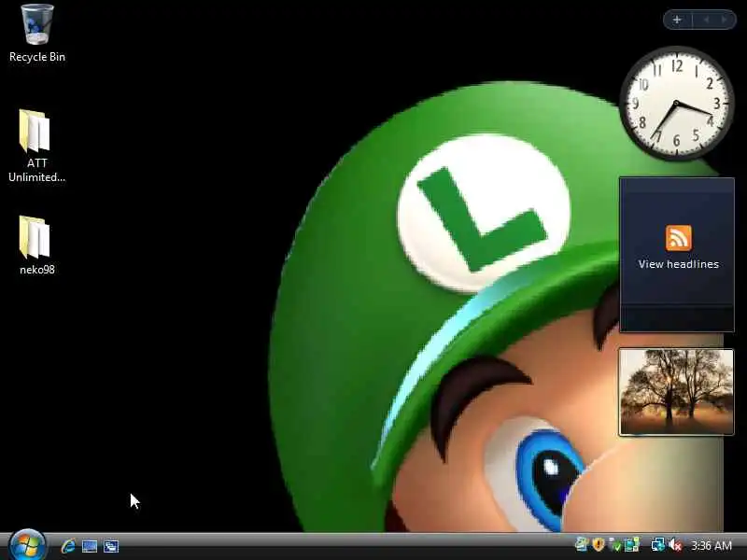The height and width of the screenshot is (560, 747).
Task: Open the yellow security shield alert
Action: pyautogui.click(x=599, y=544)
